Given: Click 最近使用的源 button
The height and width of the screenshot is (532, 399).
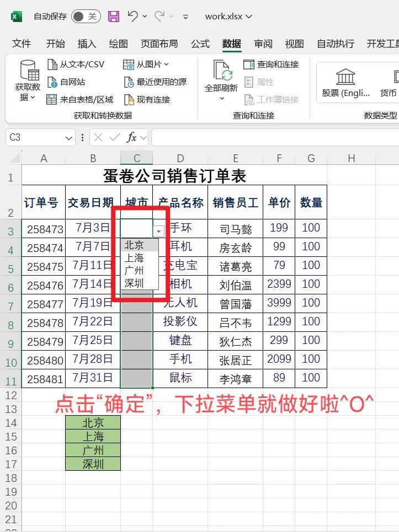Looking at the screenshot, I should click(156, 82).
